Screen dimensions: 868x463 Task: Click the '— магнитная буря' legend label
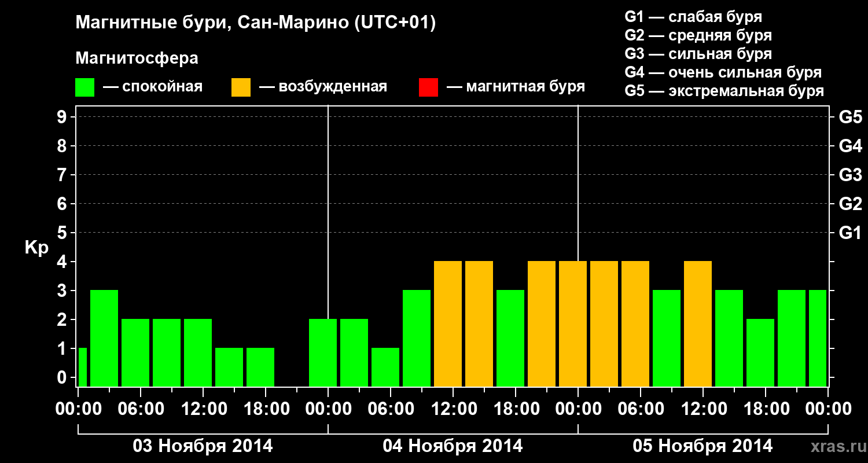pos(516,87)
